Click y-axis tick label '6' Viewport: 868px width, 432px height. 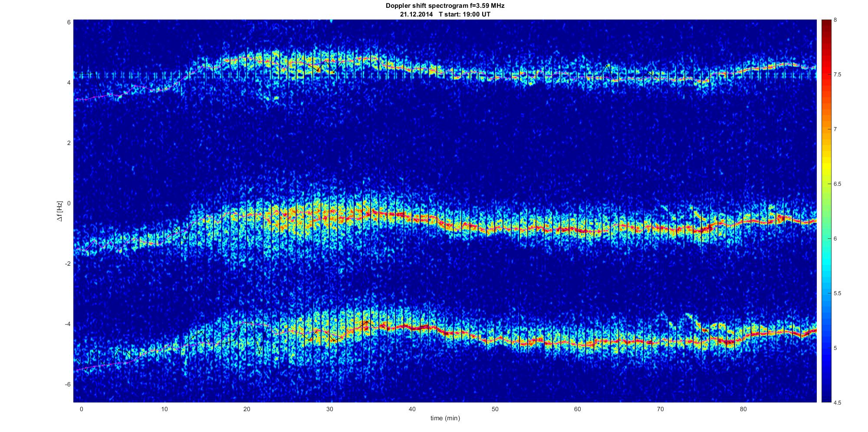pyautogui.click(x=69, y=22)
